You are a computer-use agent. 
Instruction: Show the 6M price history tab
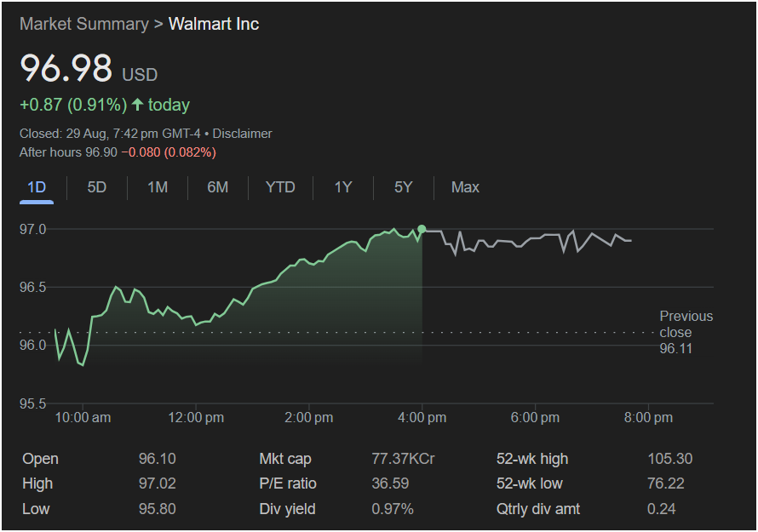(x=217, y=187)
